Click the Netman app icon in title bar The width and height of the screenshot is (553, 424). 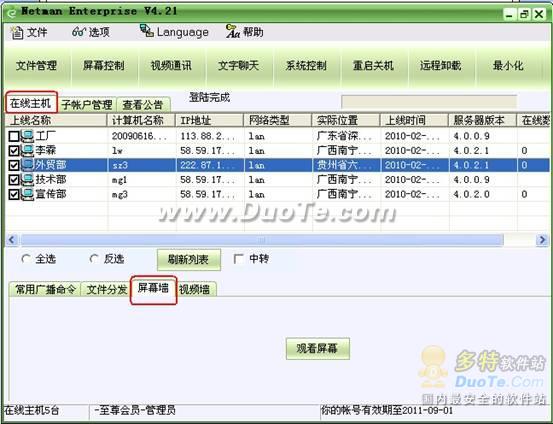(x=11, y=13)
